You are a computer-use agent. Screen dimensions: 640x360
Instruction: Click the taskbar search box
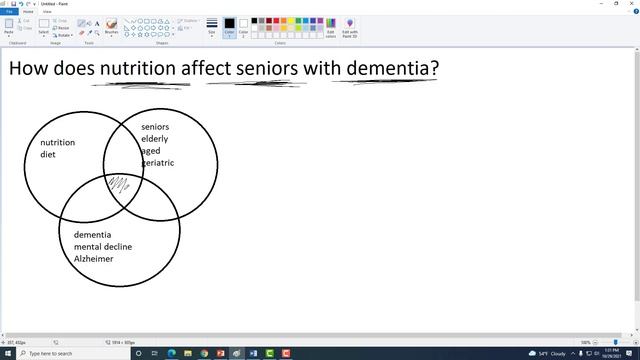(x=73, y=353)
